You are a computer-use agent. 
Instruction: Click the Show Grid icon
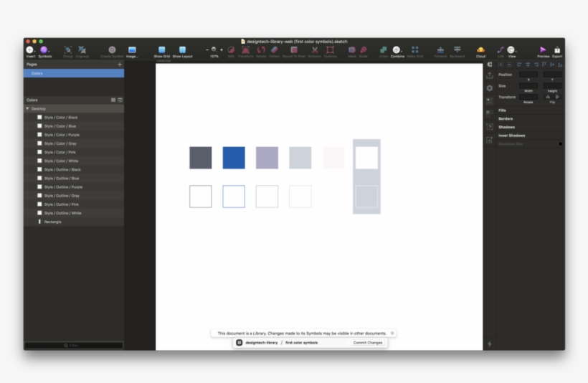161,50
